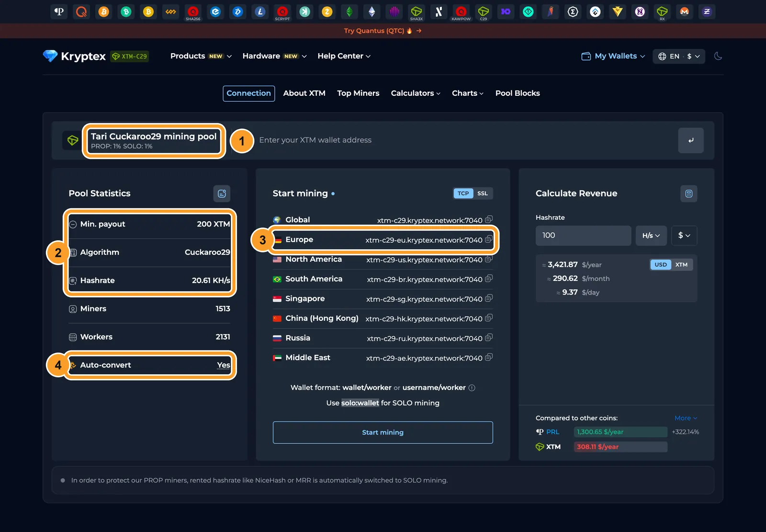Open the Pool Statistics panel icon

click(x=222, y=193)
